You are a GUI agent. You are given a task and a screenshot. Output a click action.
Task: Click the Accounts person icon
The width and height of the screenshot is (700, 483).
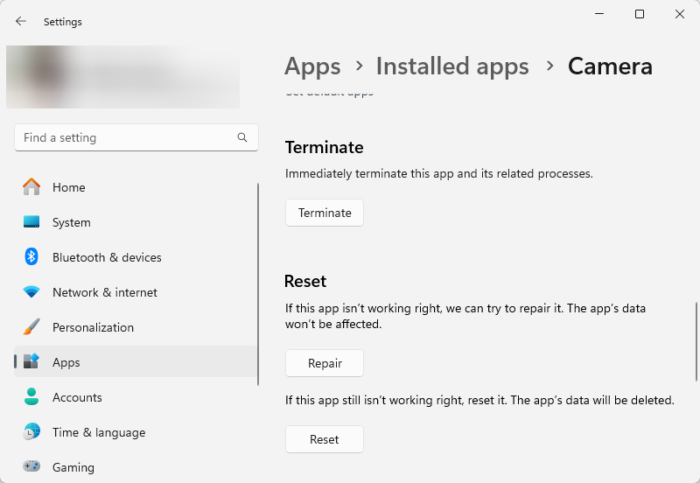pos(32,397)
